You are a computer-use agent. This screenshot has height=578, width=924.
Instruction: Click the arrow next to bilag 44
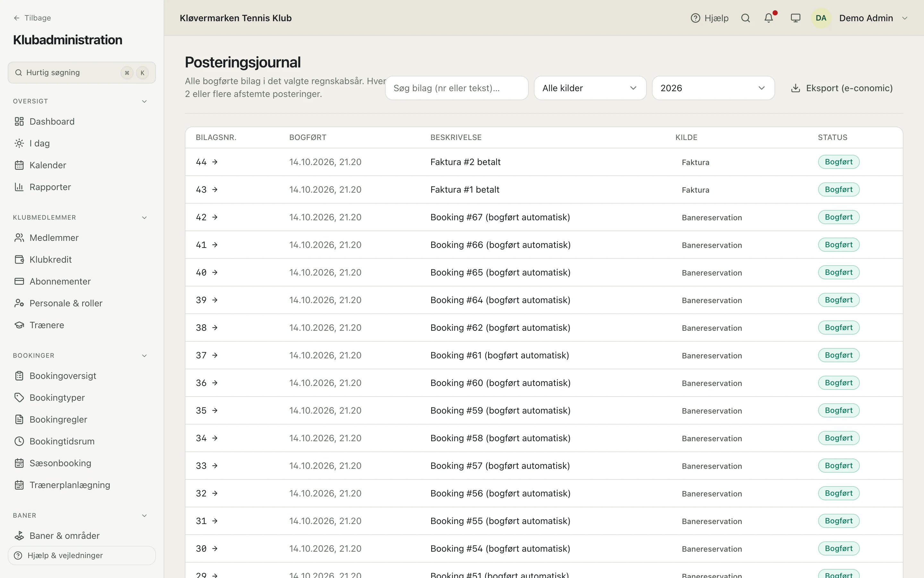point(215,162)
